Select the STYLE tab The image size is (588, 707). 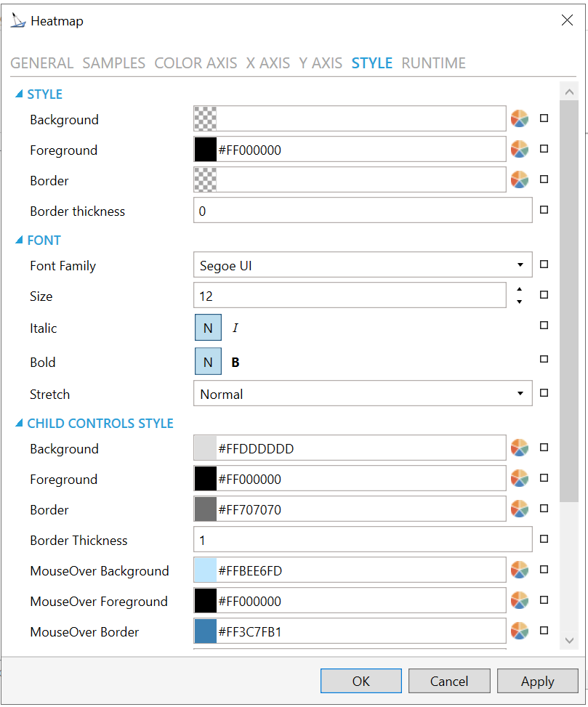(x=372, y=63)
